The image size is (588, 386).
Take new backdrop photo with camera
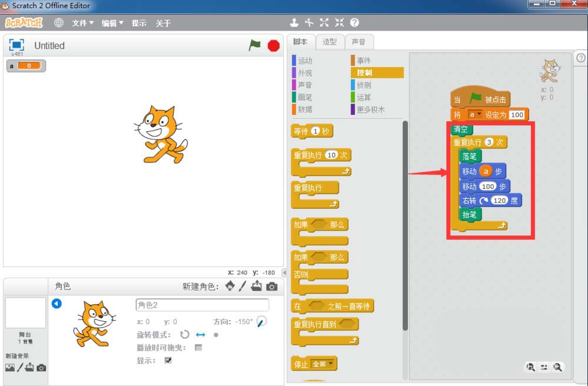[x=41, y=368]
